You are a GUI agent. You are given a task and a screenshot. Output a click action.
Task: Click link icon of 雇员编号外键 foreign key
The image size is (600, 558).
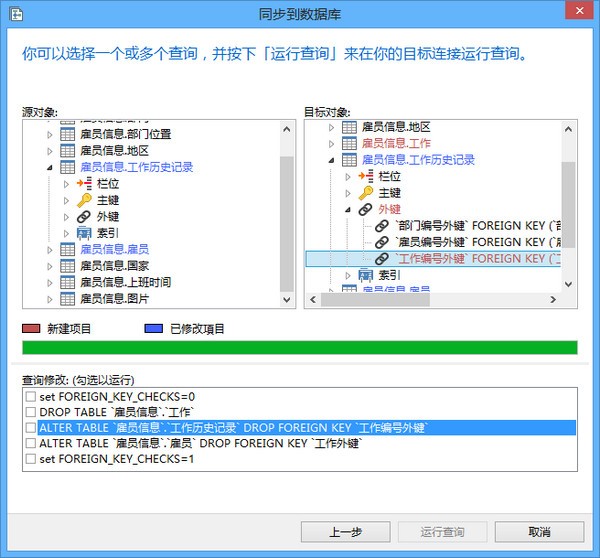tap(382, 242)
